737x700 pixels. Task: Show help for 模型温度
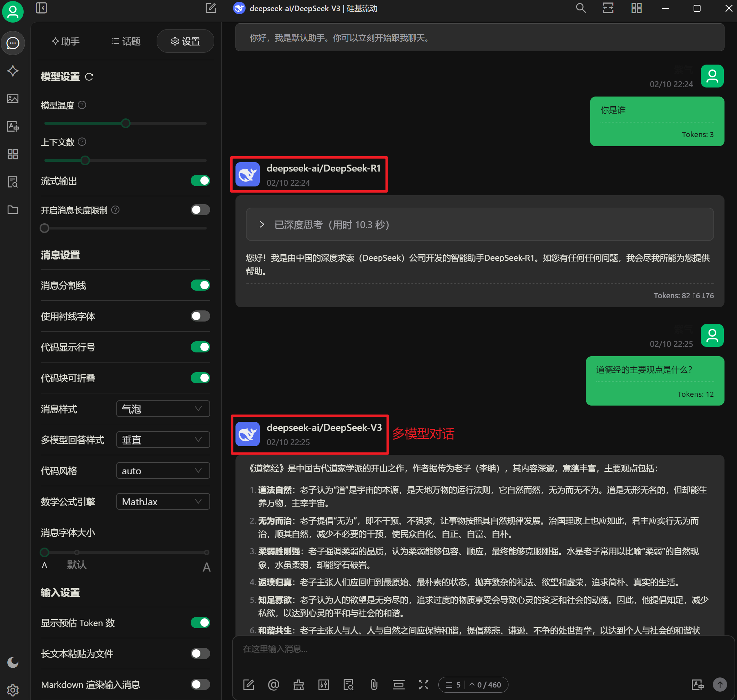82,105
